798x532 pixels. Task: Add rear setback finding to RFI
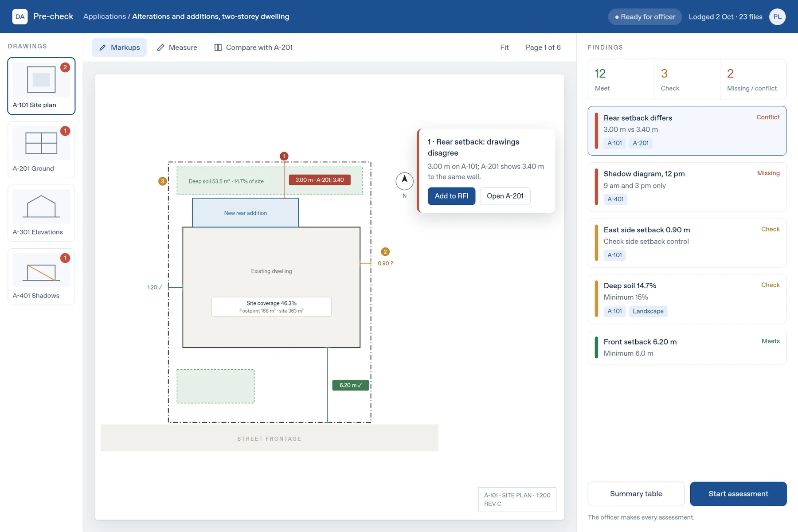pyautogui.click(x=451, y=196)
